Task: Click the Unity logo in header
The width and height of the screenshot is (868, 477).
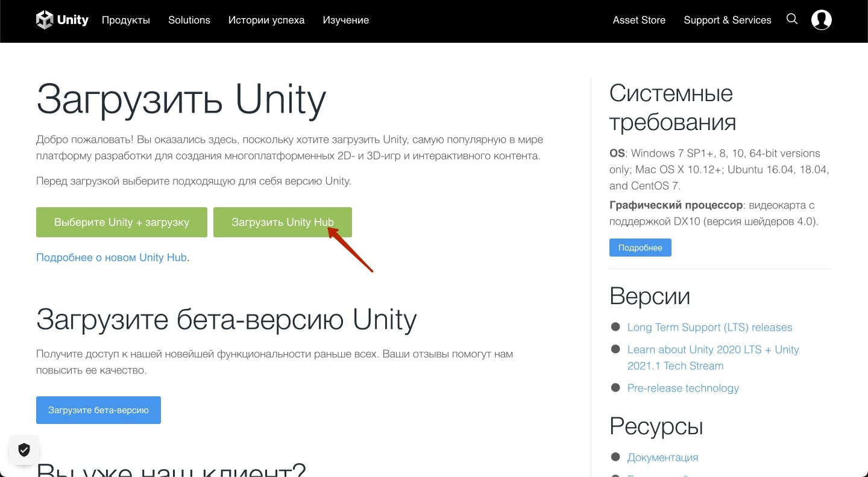Action: coord(62,20)
